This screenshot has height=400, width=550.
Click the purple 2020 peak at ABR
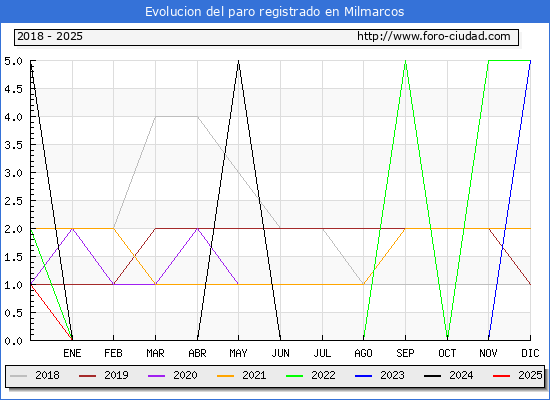pyautogui.click(x=197, y=229)
